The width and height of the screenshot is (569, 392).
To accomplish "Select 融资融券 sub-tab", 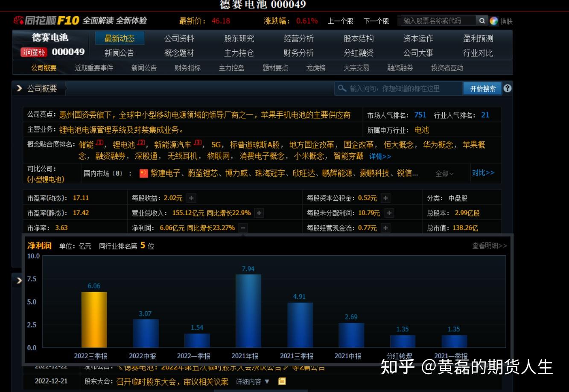I will [x=400, y=68].
